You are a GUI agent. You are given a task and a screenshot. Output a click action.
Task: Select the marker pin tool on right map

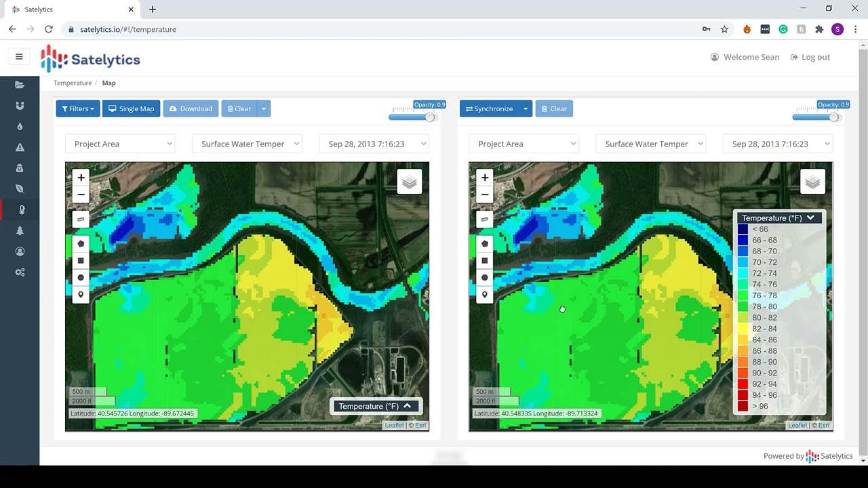[x=484, y=295]
